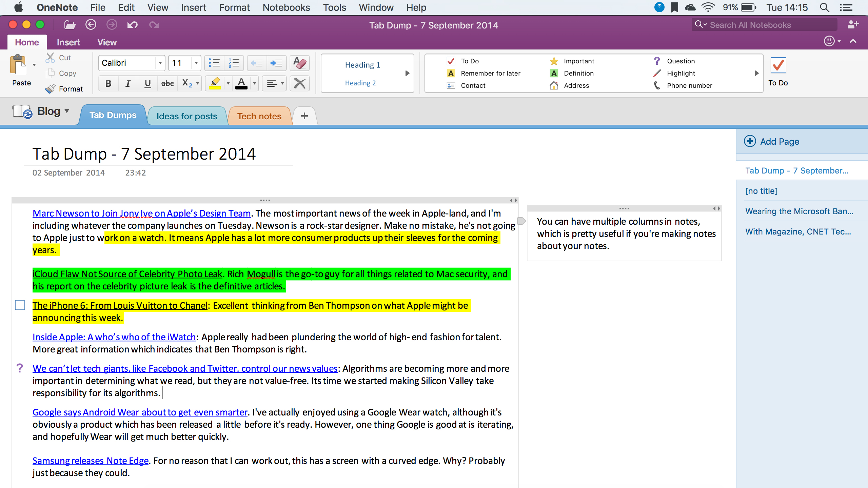Switch to the Insert ribbon tab

click(x=69, y=42)
